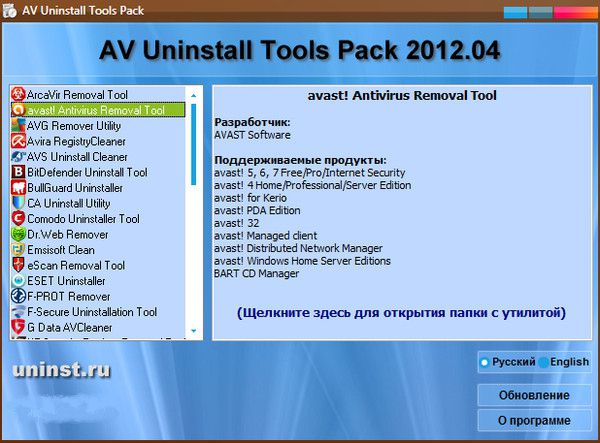
Task: Click the AVG Remover Utility icon
Action: [x=18, y=126]
